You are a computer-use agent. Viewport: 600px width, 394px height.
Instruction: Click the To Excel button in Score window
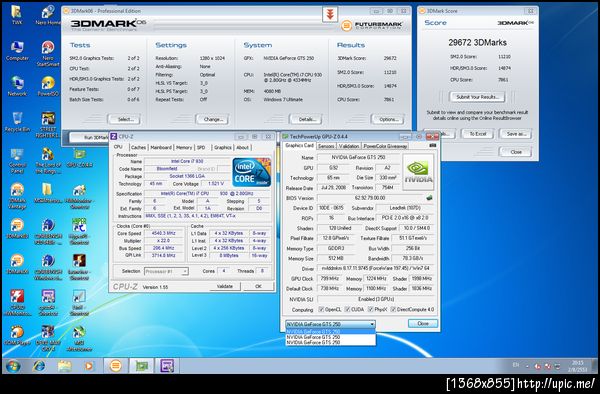477,134
